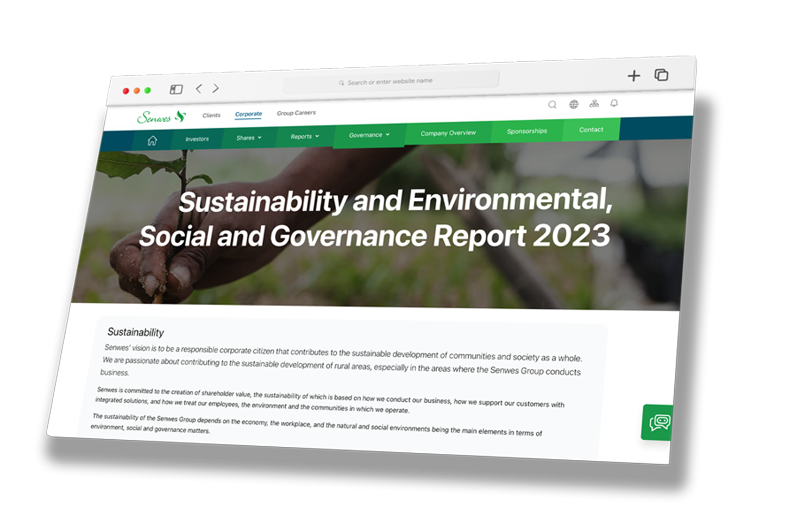Click the yellow minimize window button
The height and width of the screenshot is (532, 804).
pos(136,91)
